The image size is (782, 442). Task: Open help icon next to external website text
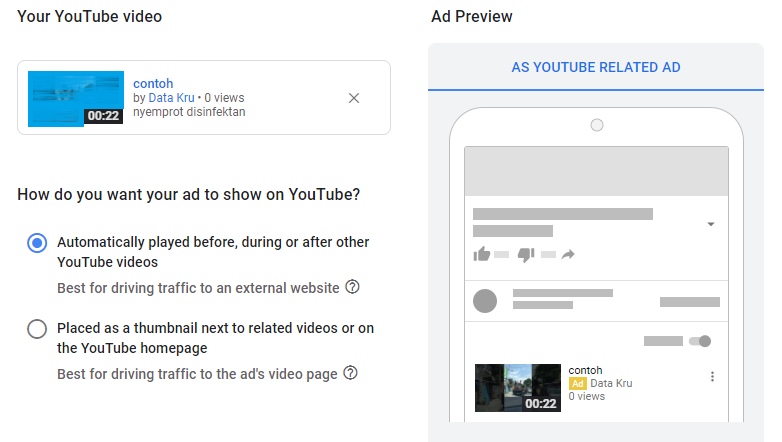click(x=353, y=287)
